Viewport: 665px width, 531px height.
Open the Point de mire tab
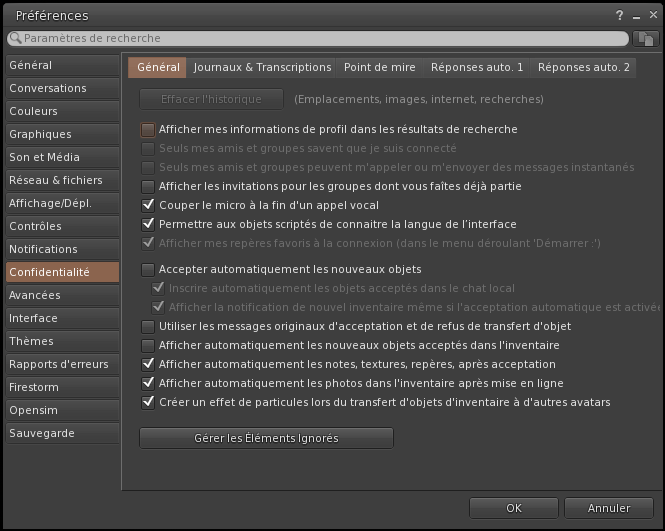379,67
